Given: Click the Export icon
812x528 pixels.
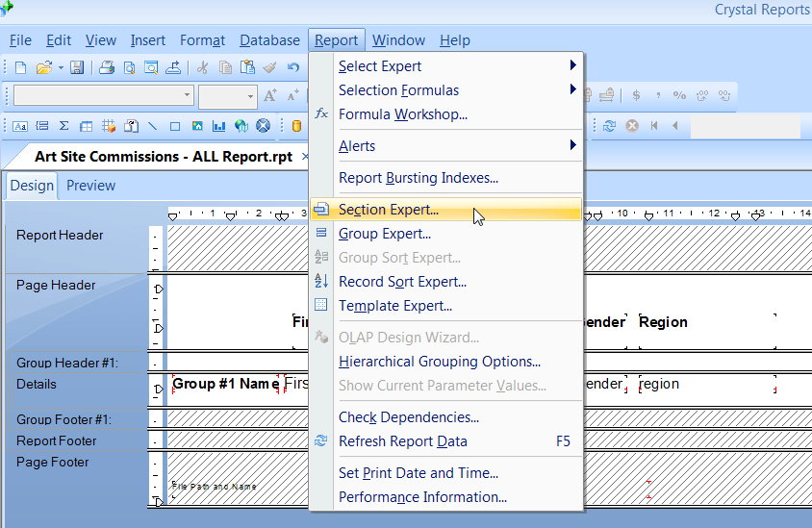Looking at the screenshot, I should click(x=173, y=67).
